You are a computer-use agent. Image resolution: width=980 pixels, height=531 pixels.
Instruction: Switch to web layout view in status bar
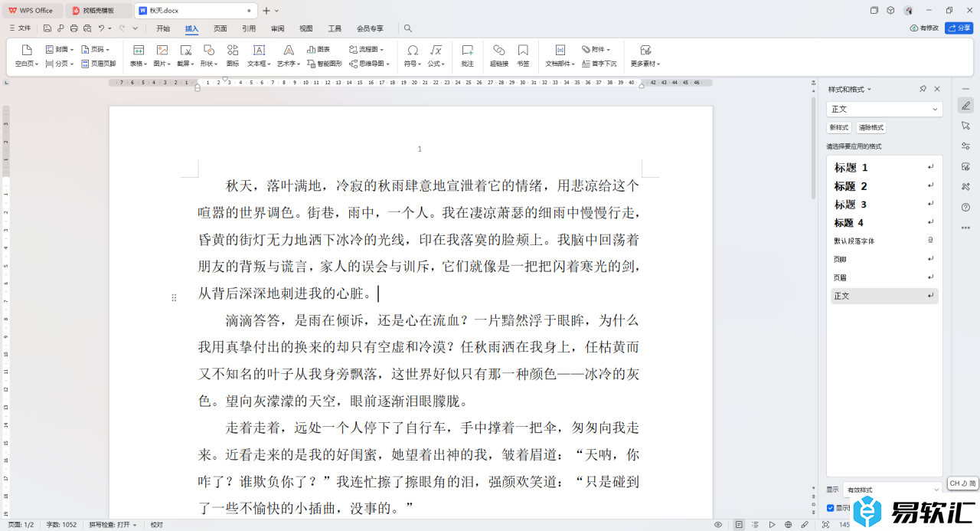point(788,525)
